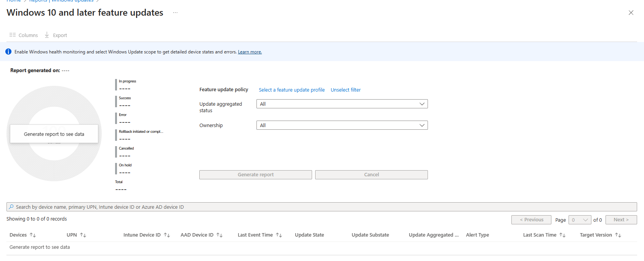The height and width of the screenshot is (261, 644).
Task: Sort by Last Event Time arrows
Action: pyautogui.click(x=279, y=235)
